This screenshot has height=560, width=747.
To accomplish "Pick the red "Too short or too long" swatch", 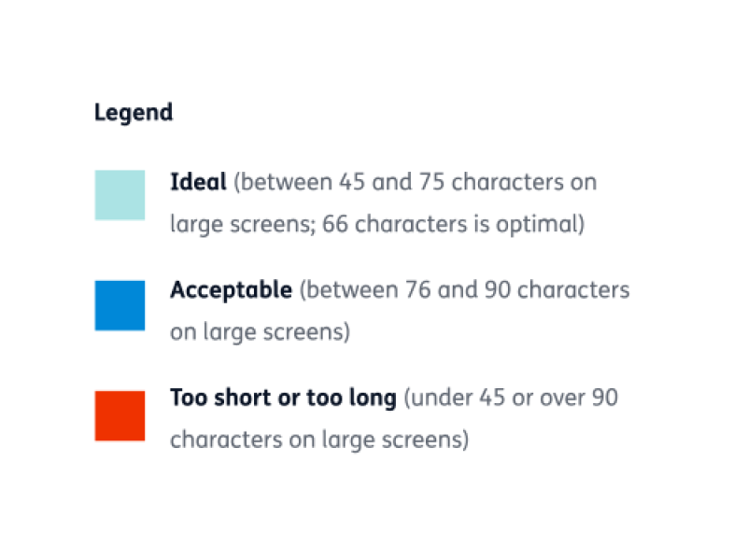I will 120,415.
